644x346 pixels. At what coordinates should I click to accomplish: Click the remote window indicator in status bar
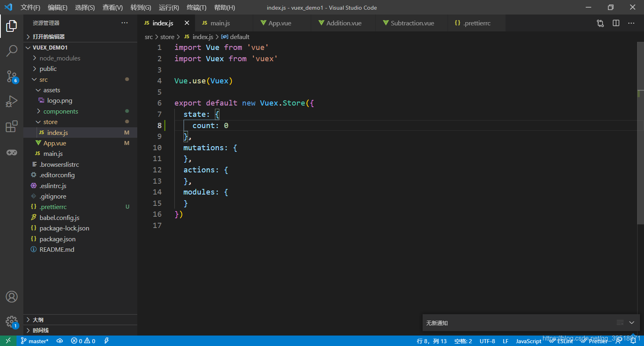coord(8,341)
